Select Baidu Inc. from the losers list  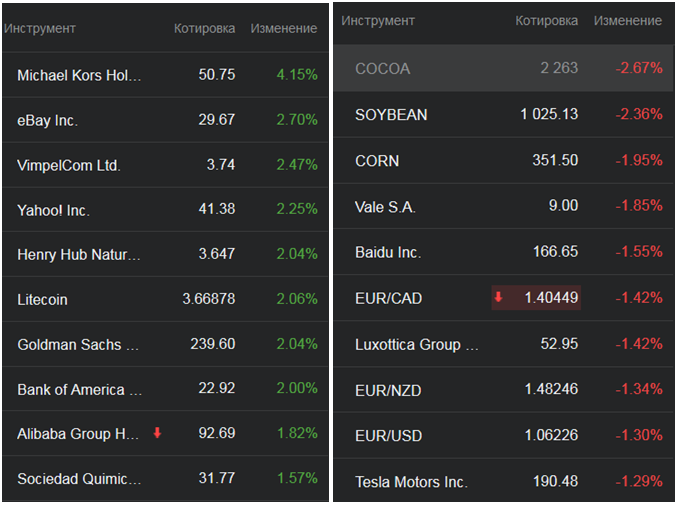tap(388, 252)
